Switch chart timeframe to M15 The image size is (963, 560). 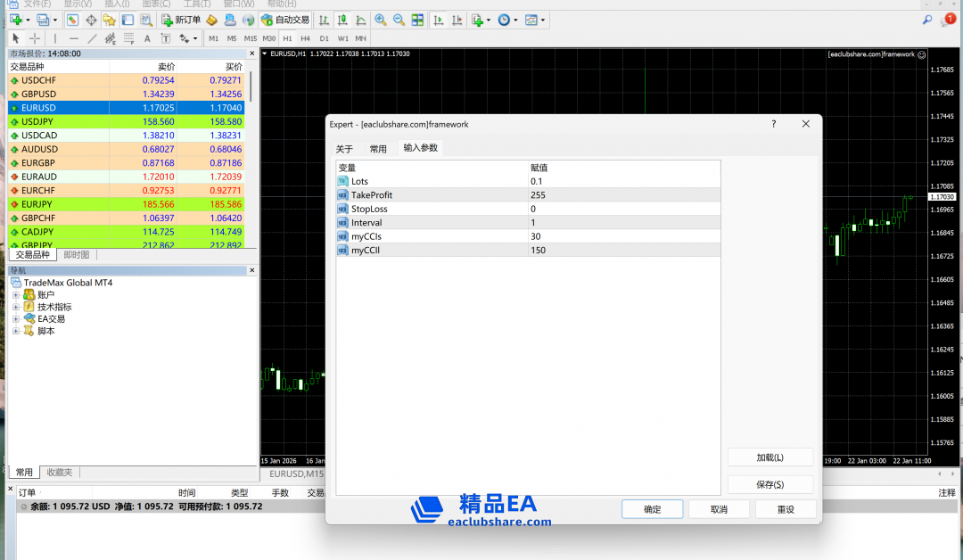[251, 38]
